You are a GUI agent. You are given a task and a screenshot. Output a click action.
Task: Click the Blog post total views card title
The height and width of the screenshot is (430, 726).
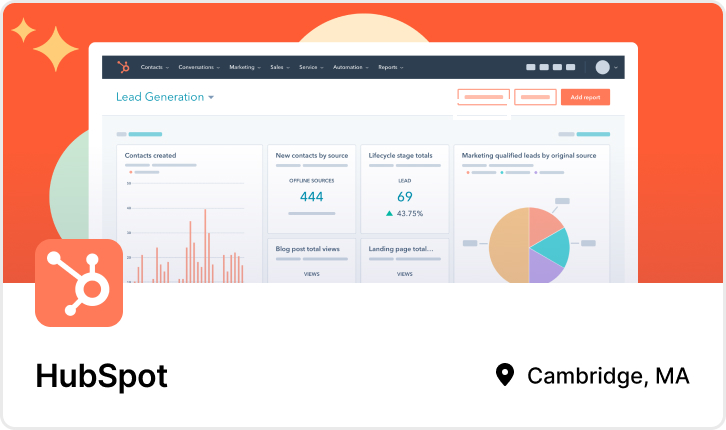pyautogui.click(x=307, y=249)
